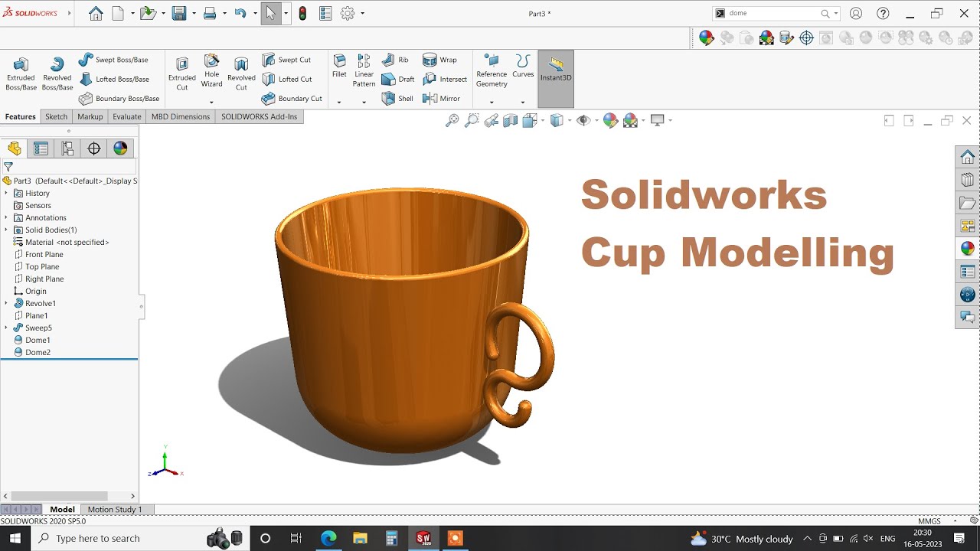Open the Appearances task pane tab
980x551 pixels.
coord(968,248)
